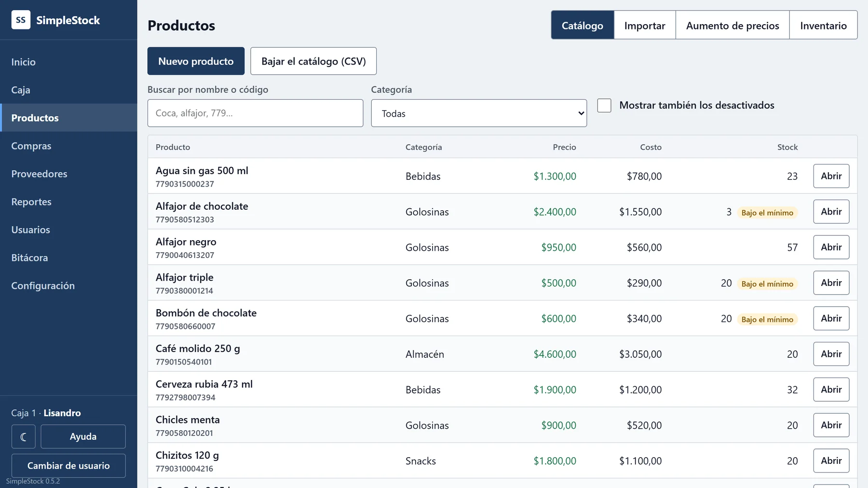Viewport: 868px width, 488px height.
Task: Click Bajo el mínimo badge on Bombón de chocolate
Action: click(x=767, y=319)
